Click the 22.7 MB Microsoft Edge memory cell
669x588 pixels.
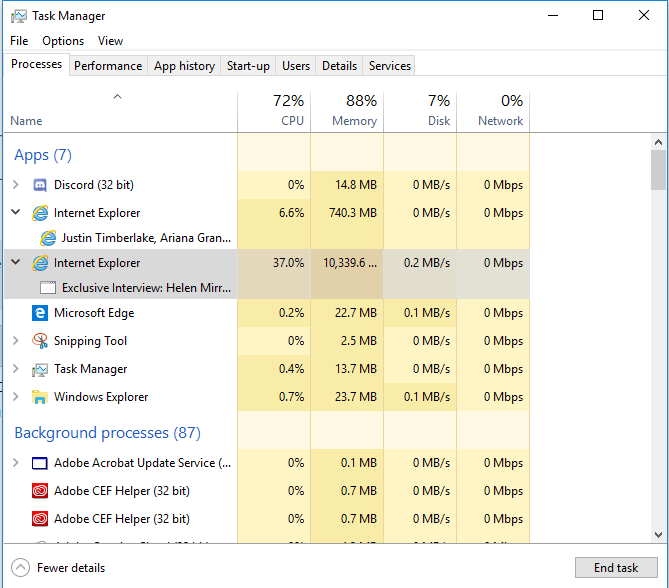[347, 313]
